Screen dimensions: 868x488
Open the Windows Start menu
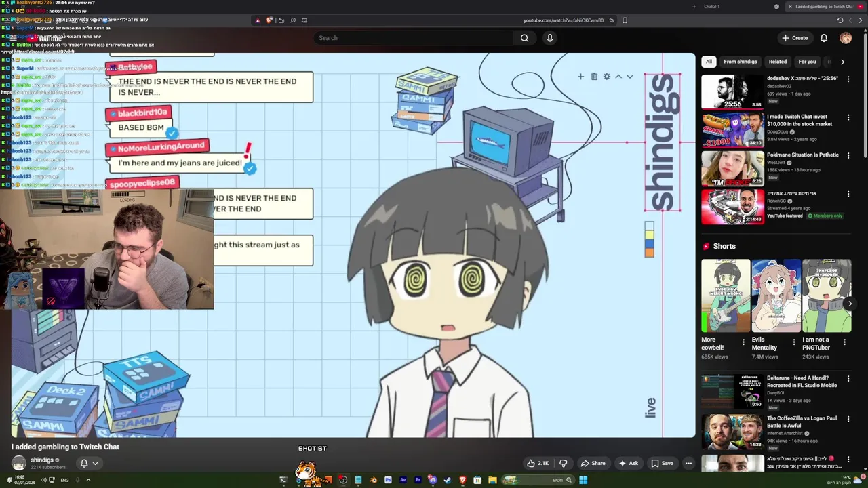(x=583, y=480)
